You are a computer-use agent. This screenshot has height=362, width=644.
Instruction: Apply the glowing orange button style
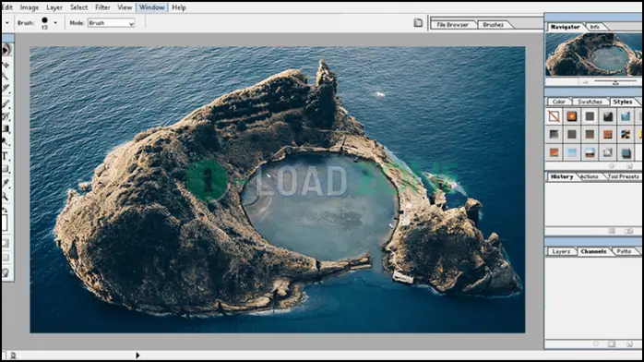tap(572, 116)
